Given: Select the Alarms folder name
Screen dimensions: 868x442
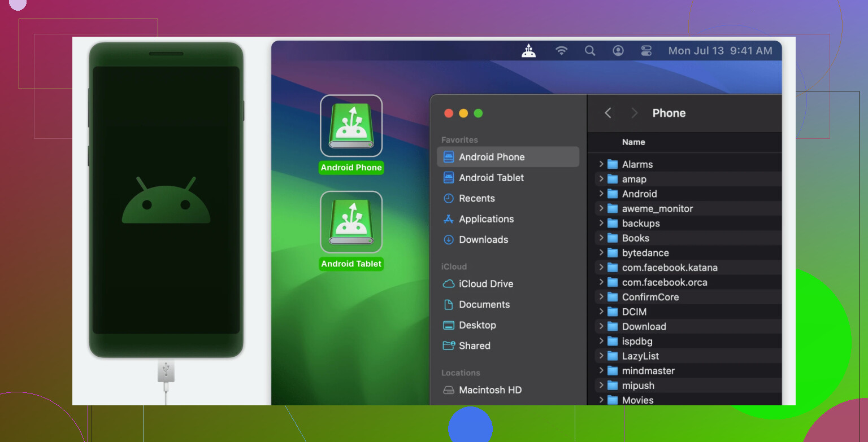Looking at the screenshot, I should coord(637,164).
